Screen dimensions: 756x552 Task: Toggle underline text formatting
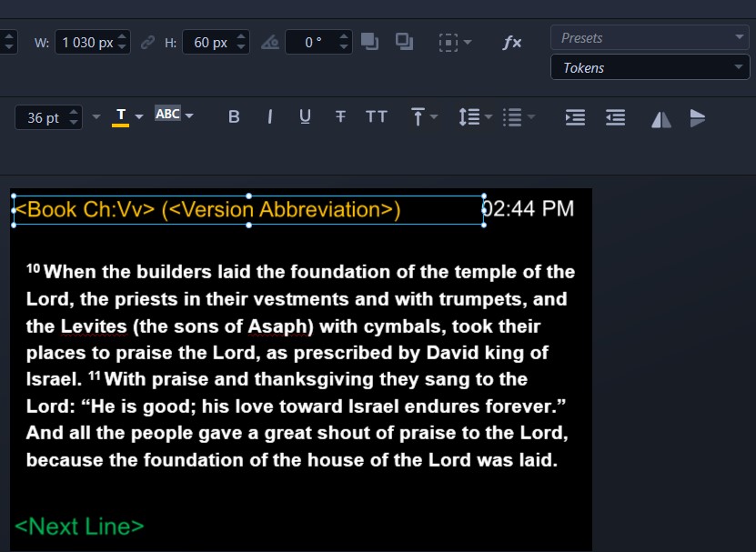[305, 116]
